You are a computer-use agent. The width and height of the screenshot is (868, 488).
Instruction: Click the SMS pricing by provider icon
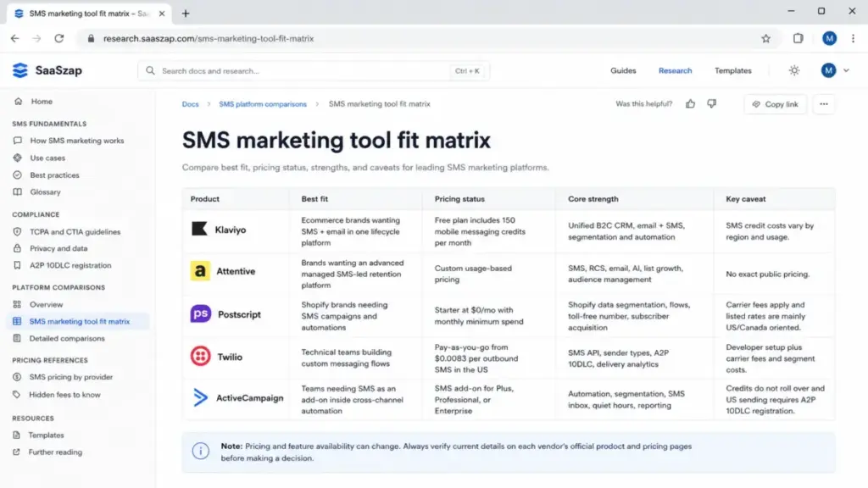pyautogui.click(x=17, y=377)
